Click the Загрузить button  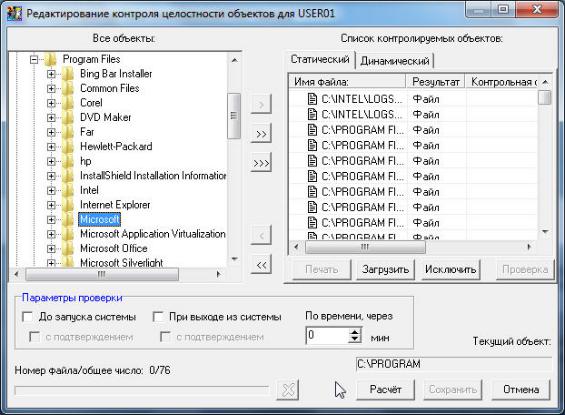pyautogui.click(x=386, y=269)
